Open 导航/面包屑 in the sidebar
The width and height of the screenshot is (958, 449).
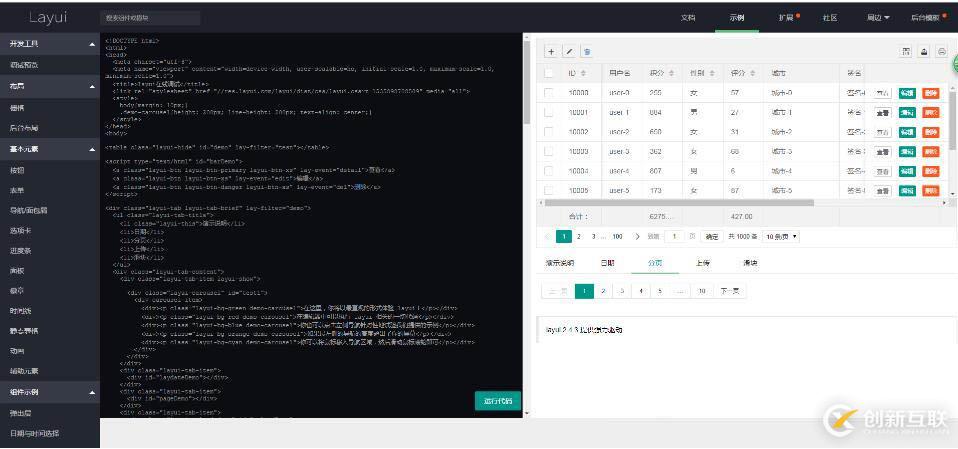pos(29,211)
